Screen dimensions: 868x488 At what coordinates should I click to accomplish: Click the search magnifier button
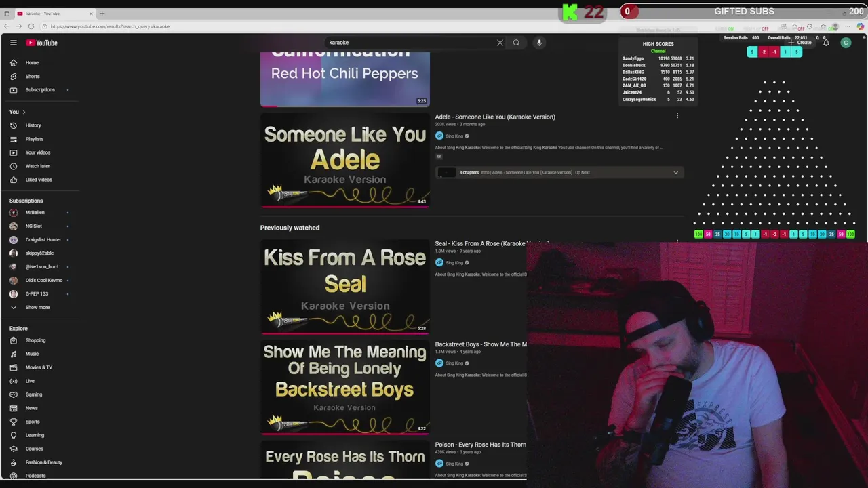point(516,43)
